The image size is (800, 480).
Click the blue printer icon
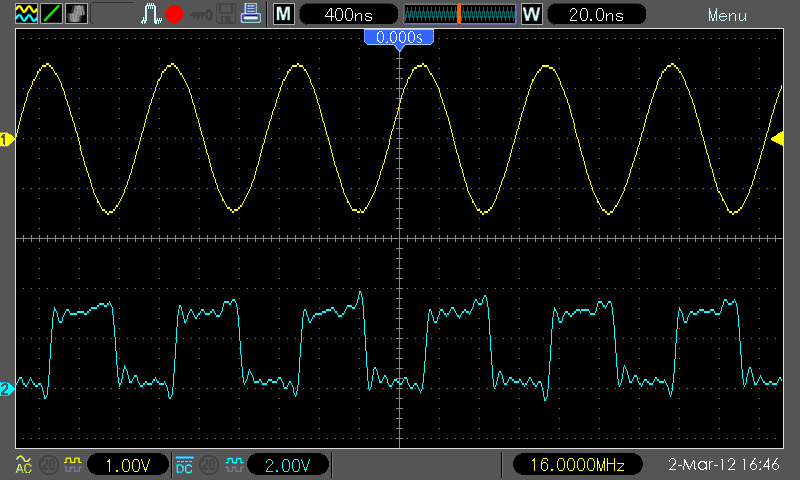tap(251, 13)
